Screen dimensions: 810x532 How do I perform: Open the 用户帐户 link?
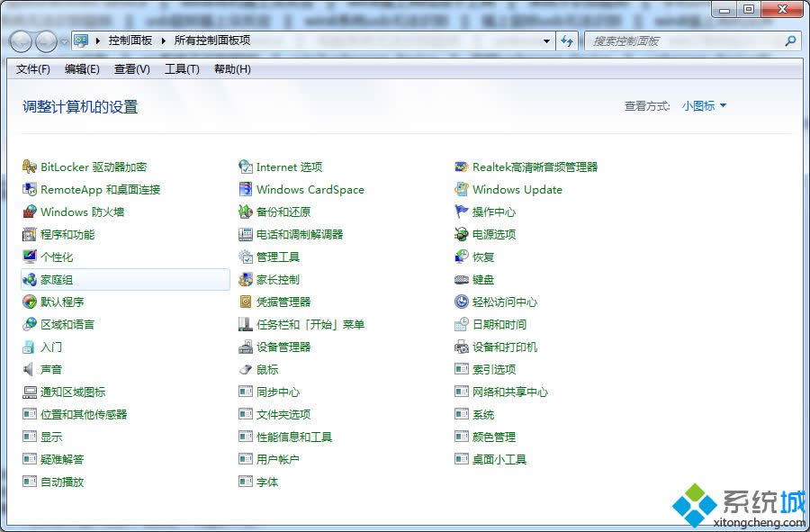278,459
